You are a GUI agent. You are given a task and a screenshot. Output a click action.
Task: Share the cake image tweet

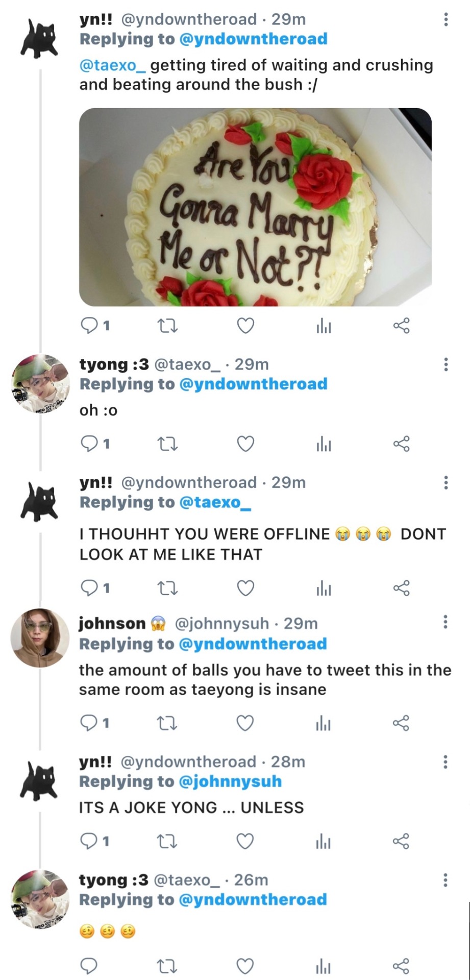pyautogui.click(x=401, y=326)
